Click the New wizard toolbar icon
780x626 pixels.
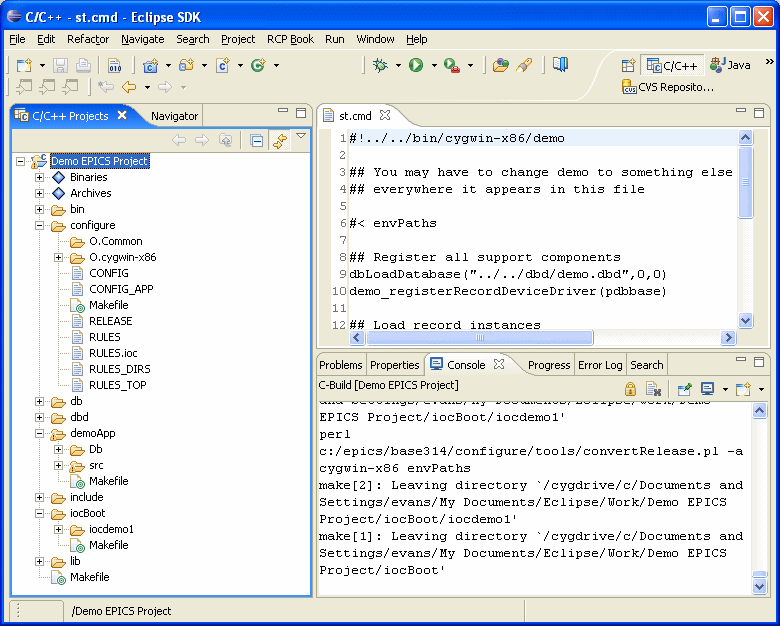(24, 65)
